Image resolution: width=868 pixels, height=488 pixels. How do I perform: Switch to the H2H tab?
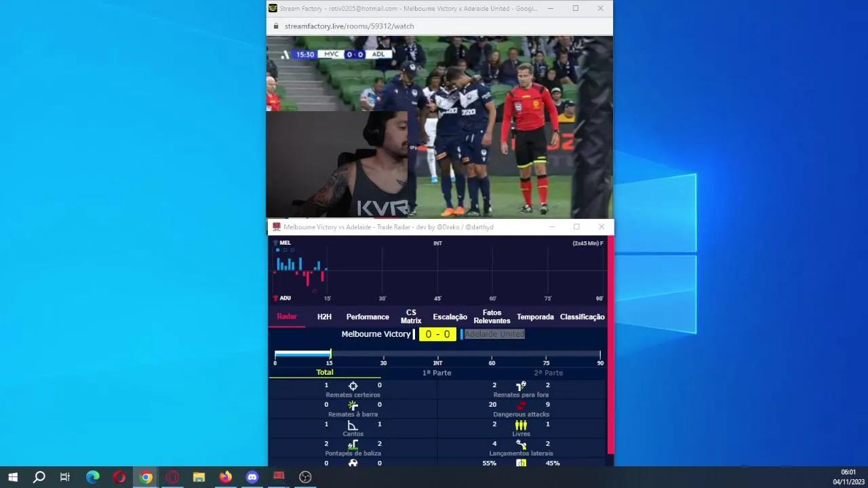pos(324,317)
